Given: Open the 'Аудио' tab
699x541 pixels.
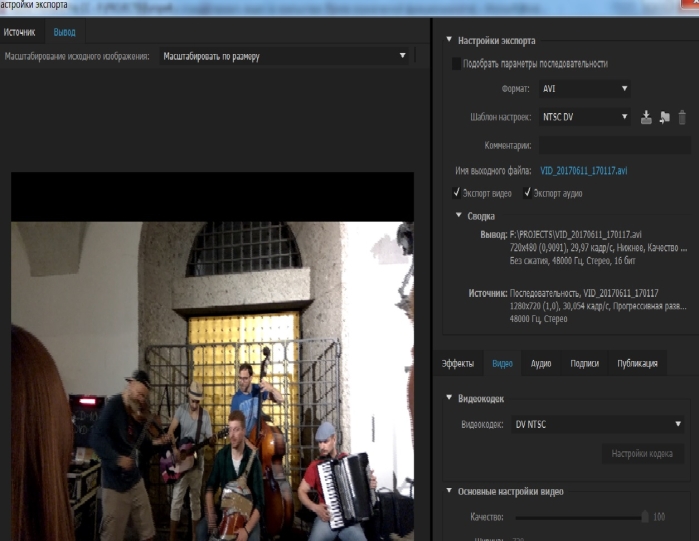Looking at the screenshot, I should pos(541,364).
